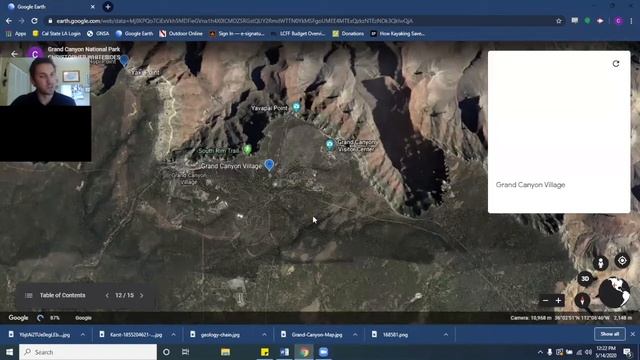The width and height of the screenshot is (640, 360).
Task: Open the Outdoor Online bookmark
Action: click(181, 34)
